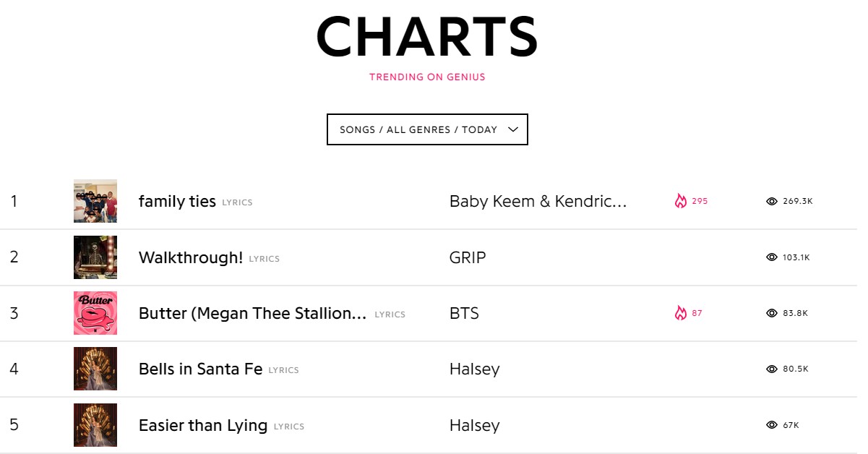The width and height of the screenshot is (868, 454).
Task: Open the Easier than Lying cover art
Action: tap(95, 425)
